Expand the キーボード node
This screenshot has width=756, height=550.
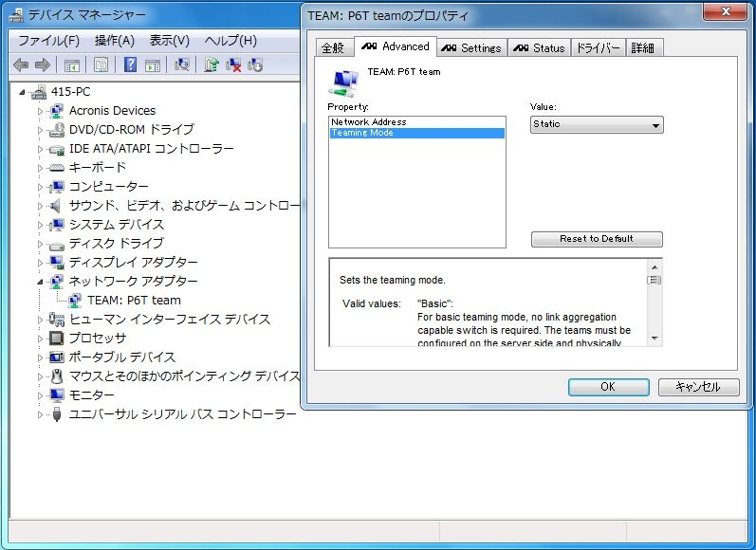(x=40, y=168)
